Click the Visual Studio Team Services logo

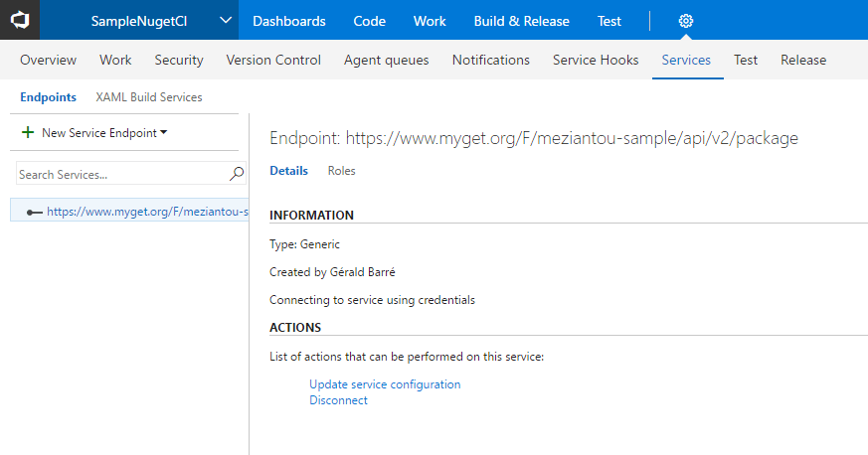point(20,20)
